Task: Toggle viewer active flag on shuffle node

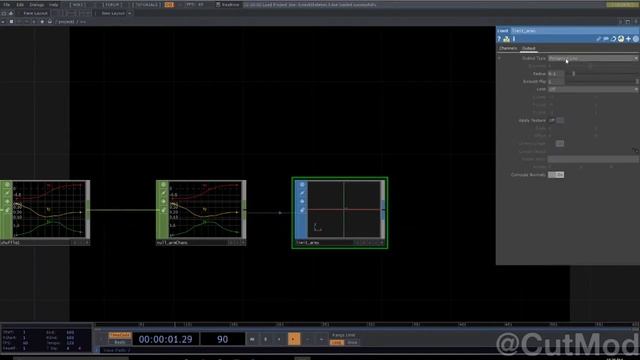Action: [x=7, y=184]
